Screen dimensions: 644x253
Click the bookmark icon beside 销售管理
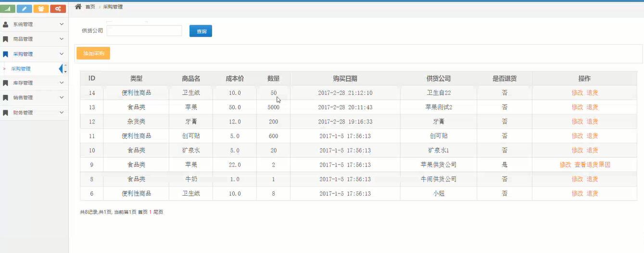pyautogui.click(x=6, y=98)
